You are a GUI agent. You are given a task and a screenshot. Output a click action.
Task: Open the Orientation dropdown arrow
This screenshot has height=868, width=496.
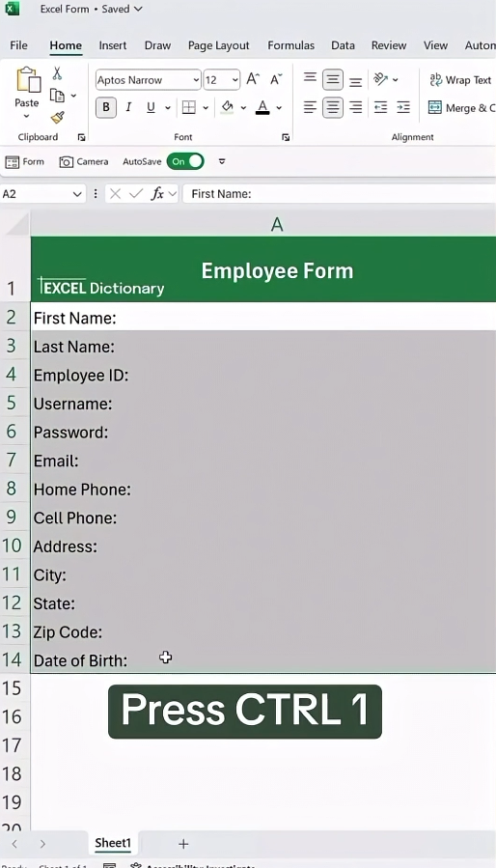point(396,80)
